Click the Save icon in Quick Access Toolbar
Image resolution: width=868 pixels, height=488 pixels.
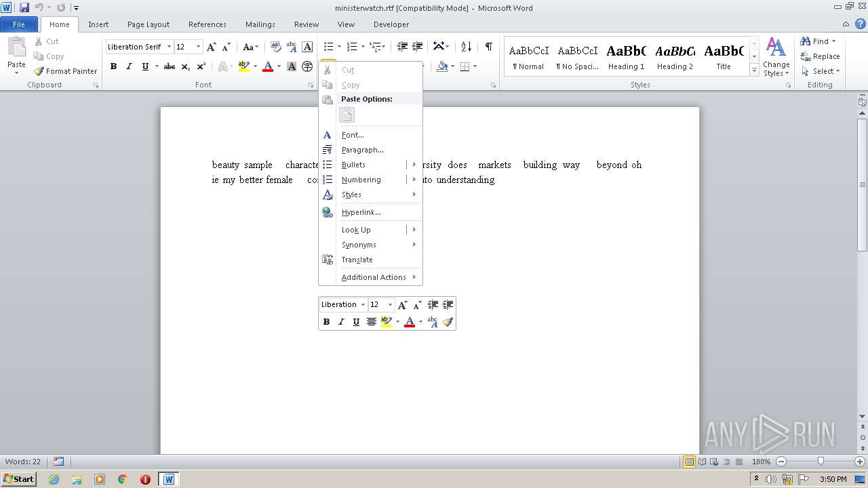click(24, 7)
